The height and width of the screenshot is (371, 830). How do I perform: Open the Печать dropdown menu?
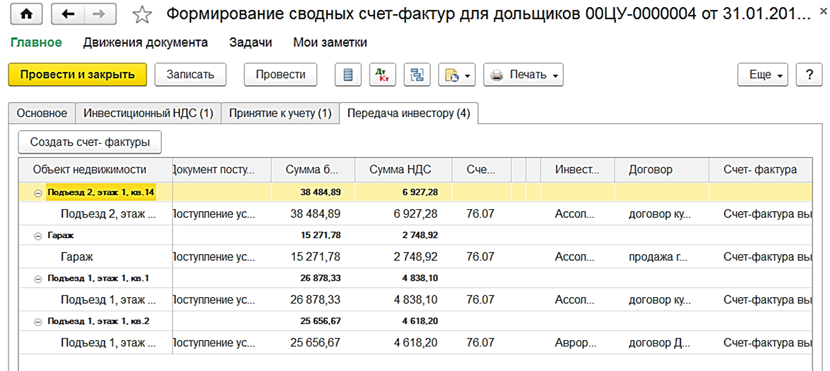523,75
